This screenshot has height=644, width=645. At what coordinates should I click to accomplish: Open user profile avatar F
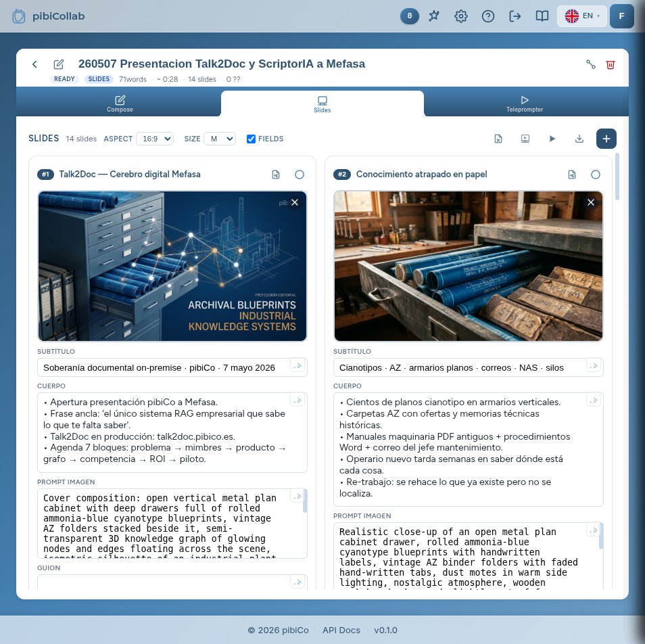[x=621, y=16]
